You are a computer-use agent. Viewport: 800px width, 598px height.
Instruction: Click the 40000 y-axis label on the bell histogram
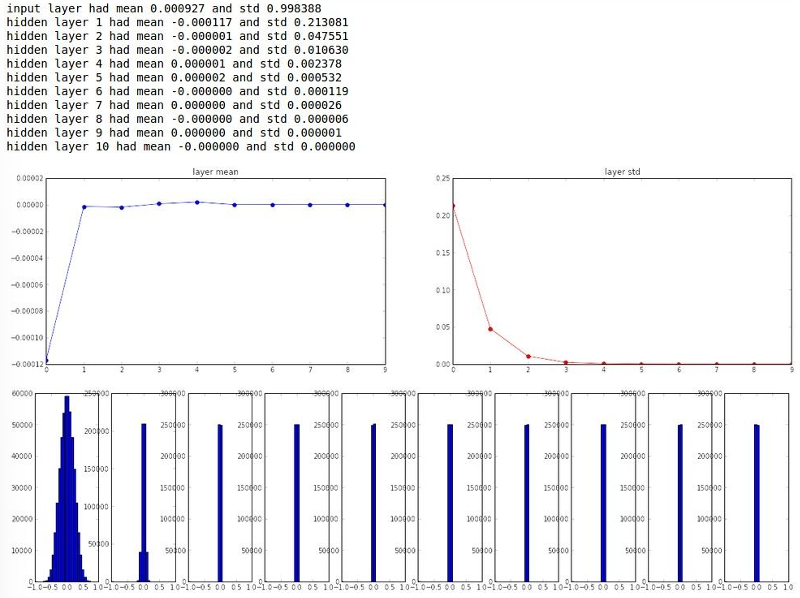click(x=22, y=456)
